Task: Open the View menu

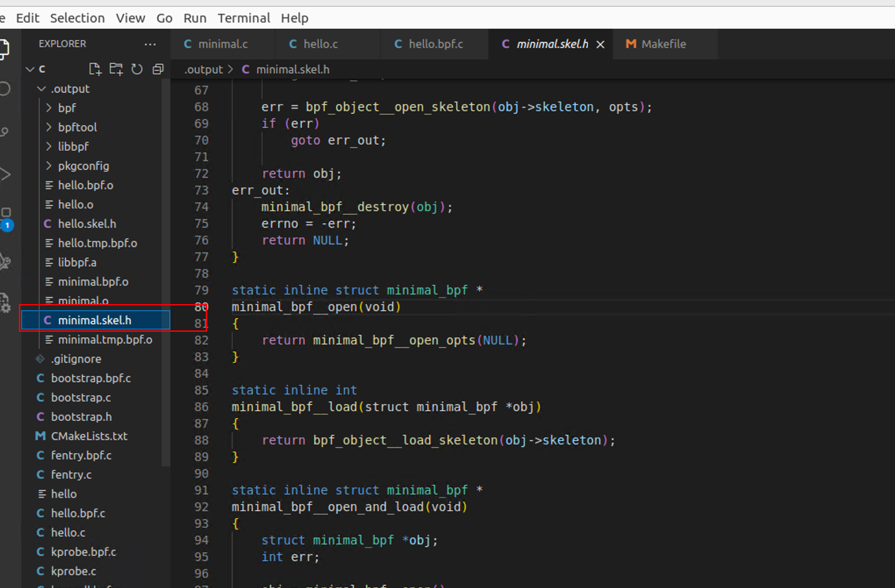Action: pos(130,18)
